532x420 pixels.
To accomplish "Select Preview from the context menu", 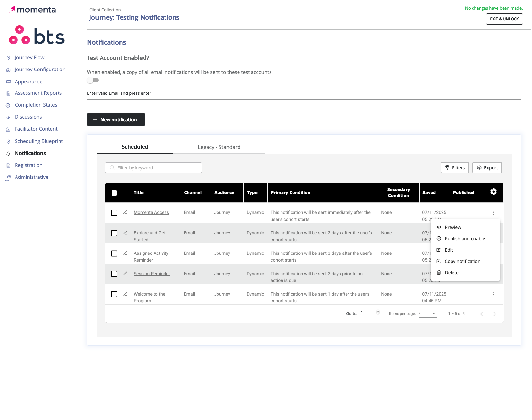I will tap(465, 227).
